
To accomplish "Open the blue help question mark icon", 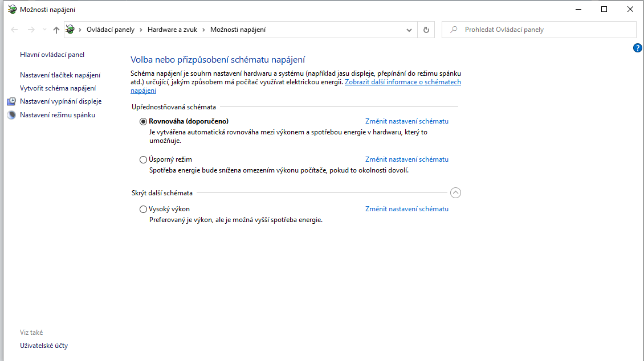I will point(638,48).
